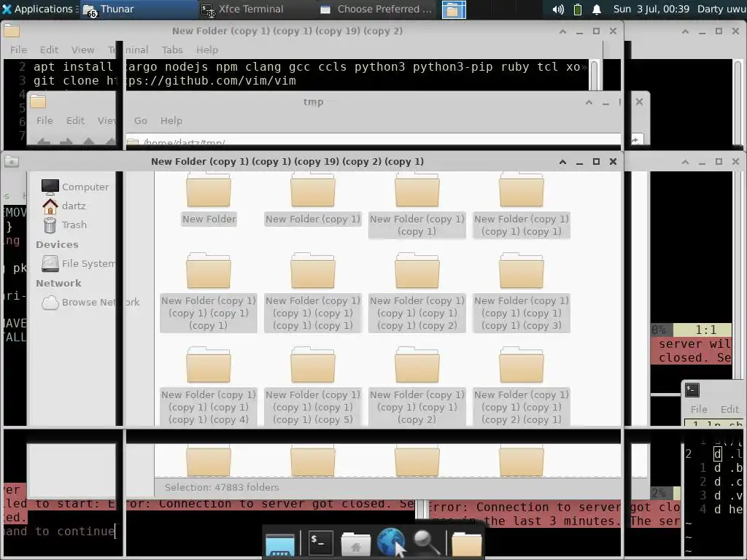The width and height of the screenshot is (747, 560).
Task: Open the notification bell icon
Action: (x=597, y=9)
